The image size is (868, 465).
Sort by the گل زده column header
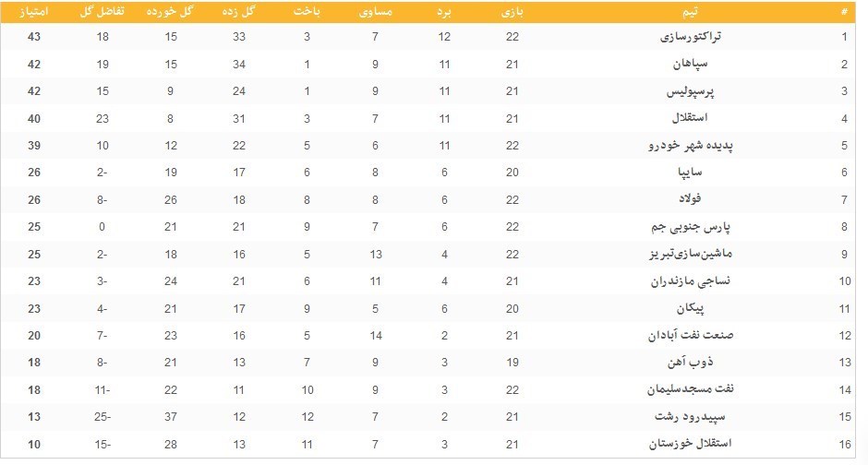point(240,12)
